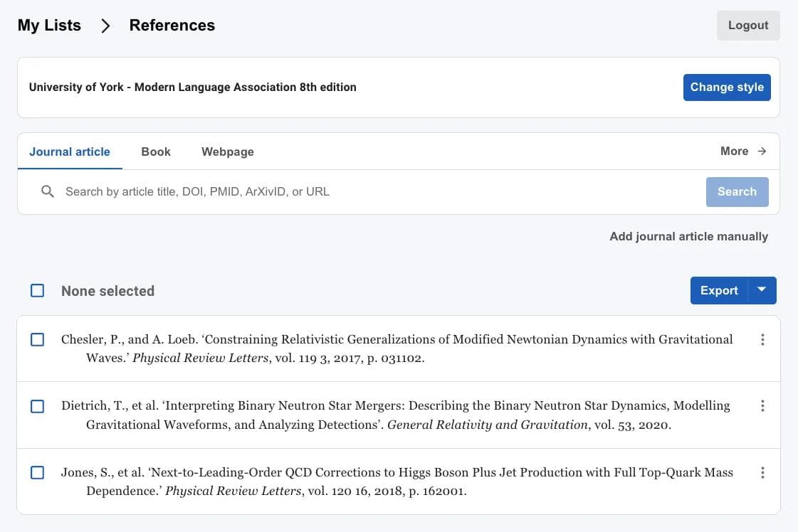
Task: Toggle the select-all checkbox near None selected
Action: pos(38,290)
